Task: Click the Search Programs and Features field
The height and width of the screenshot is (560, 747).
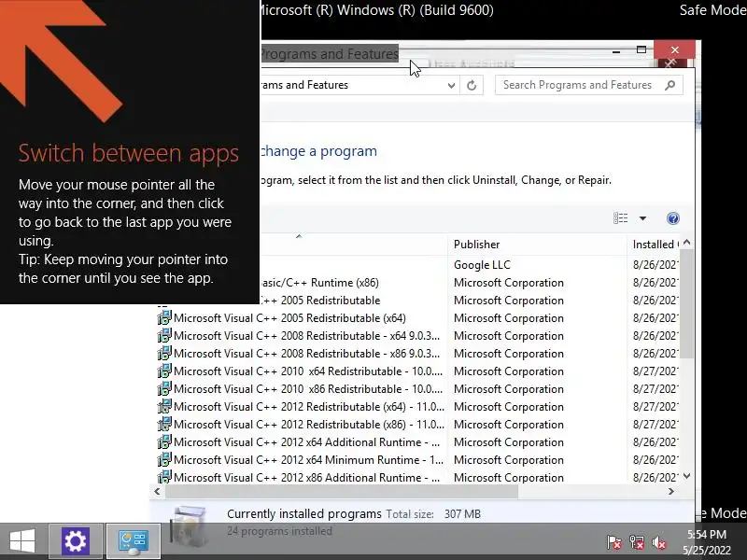Action: [589, 85]
